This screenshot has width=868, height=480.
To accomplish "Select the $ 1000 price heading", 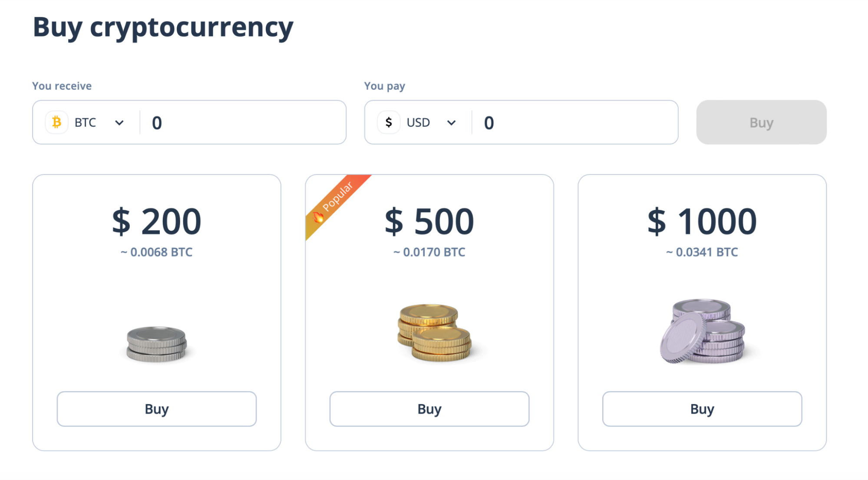I will [702, 221].
